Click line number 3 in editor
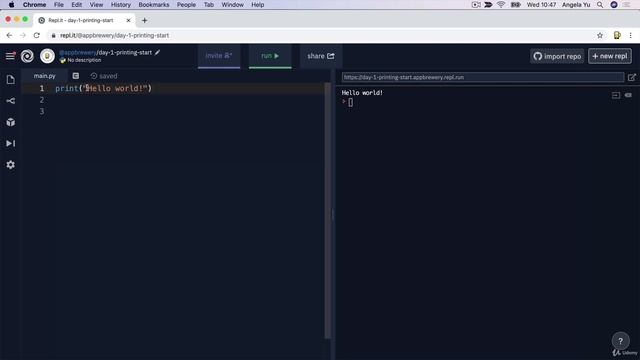This screenshot has width=640, height=360. tap(42, 111)
